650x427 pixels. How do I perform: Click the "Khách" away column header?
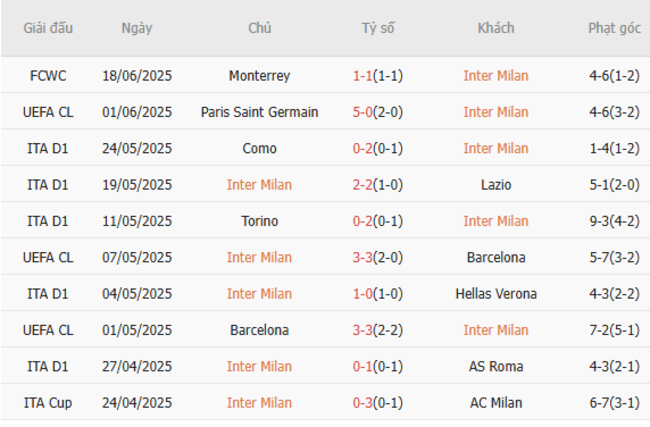click(496, 28)
